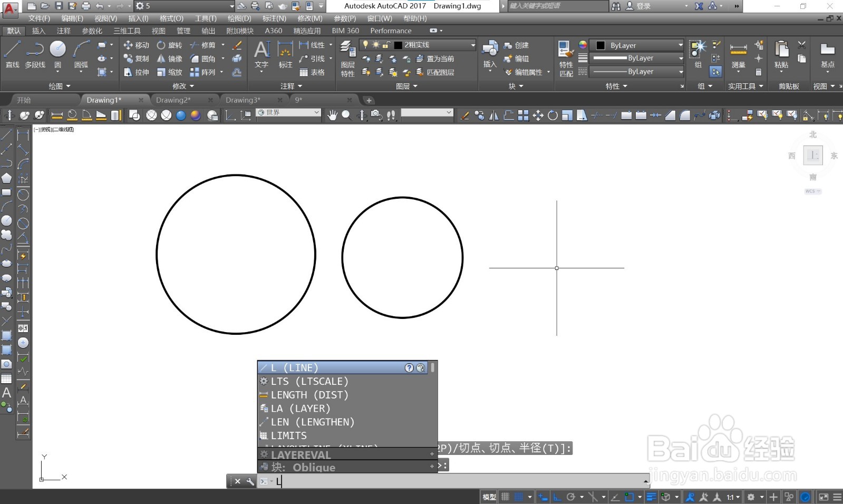
Task: Click the 移动 (Move) tool
Action: pyautogui.click(x=136, y=45)
